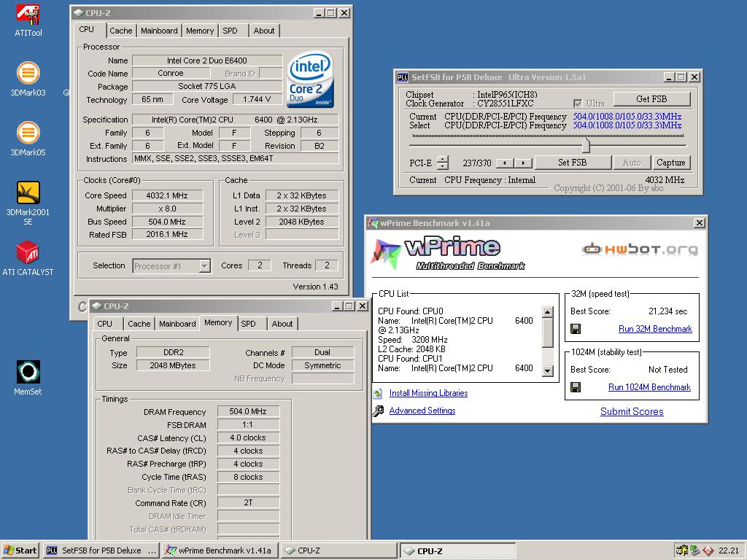Increase the PCI-E stepper value up
This screenshot has width=747, height=560.
(x=443, y=159)
